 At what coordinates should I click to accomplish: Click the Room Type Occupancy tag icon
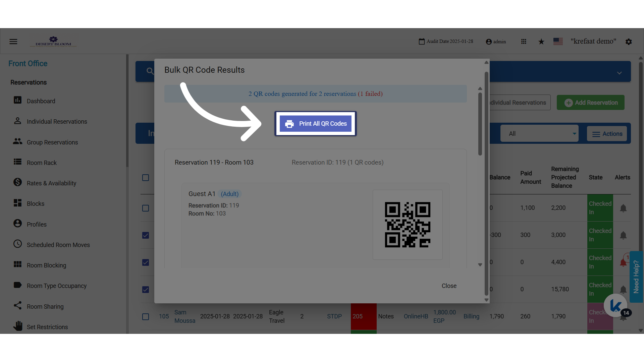[17, 285]
